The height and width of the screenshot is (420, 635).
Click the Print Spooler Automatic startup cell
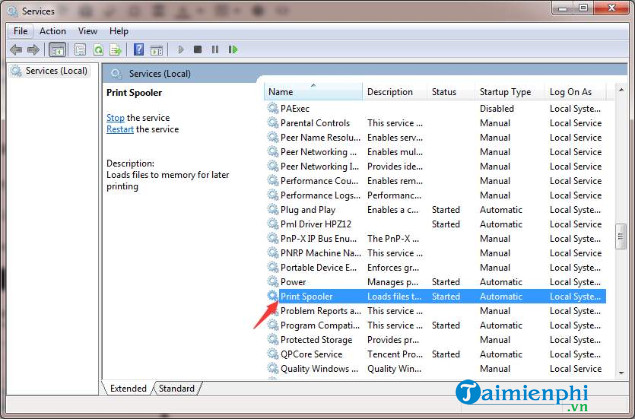click(x=501, y=296)
